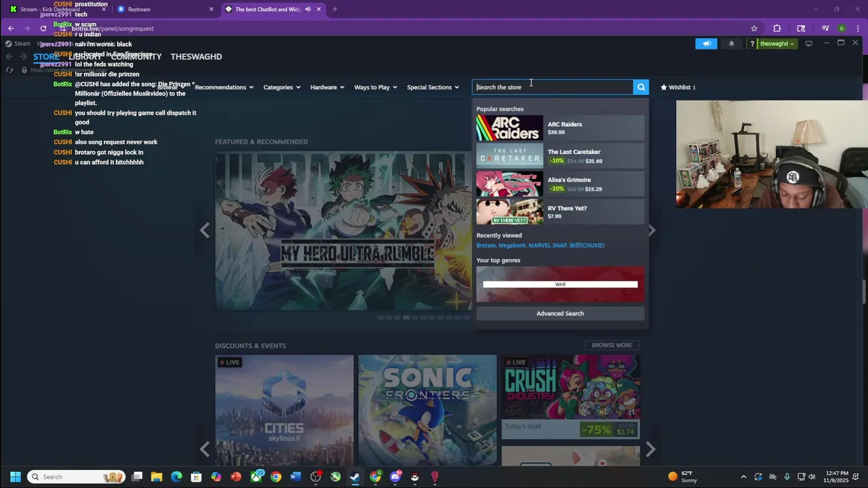The image size is (868, 488).
Task: Open Word from the taskbar
Action: pos(295,476)
